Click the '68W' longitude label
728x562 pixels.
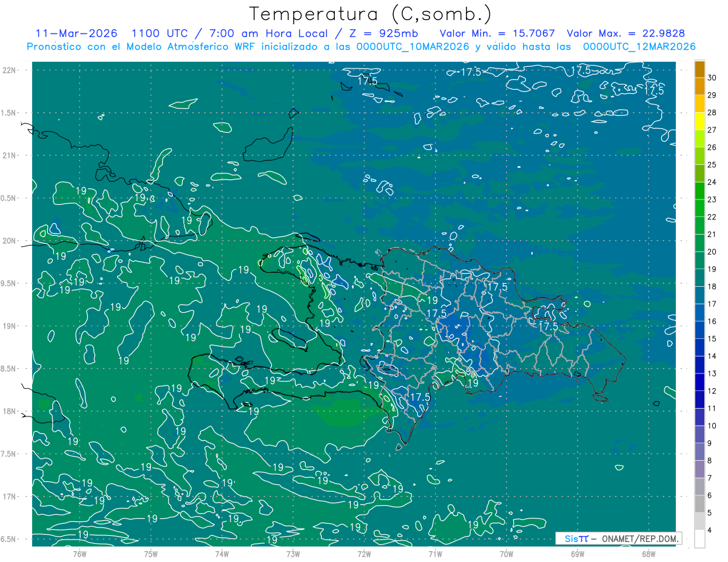[x=648, y=554]
